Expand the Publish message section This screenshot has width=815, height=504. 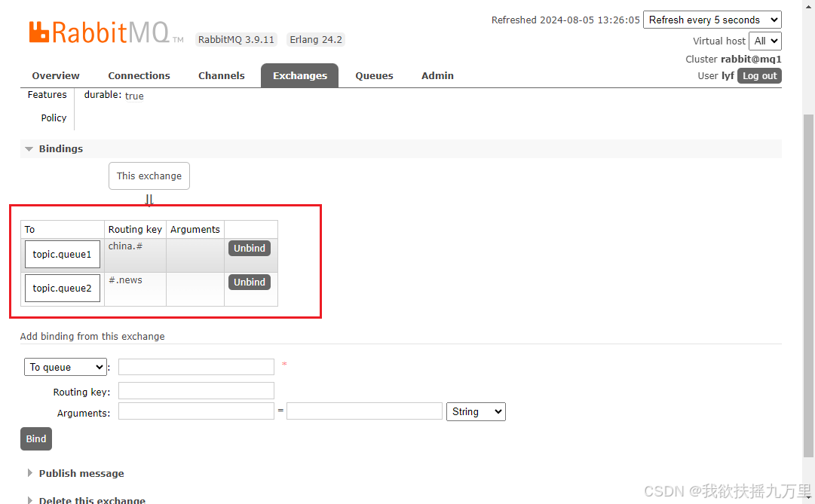click(76, 473)
